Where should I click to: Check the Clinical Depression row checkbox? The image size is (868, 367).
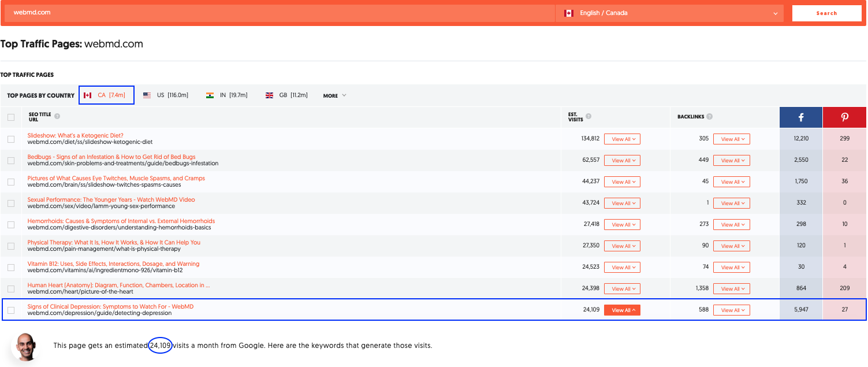(11, 310)
